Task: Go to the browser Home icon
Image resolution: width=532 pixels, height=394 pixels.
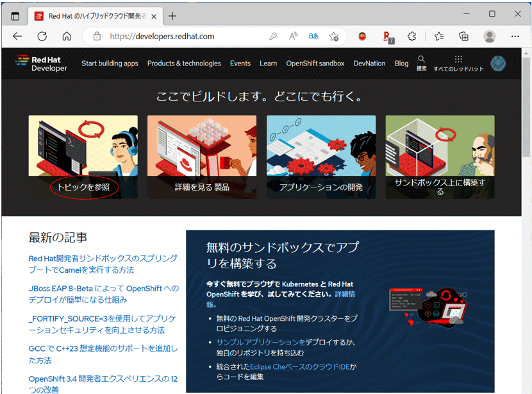Action: (x=67, y=37)
